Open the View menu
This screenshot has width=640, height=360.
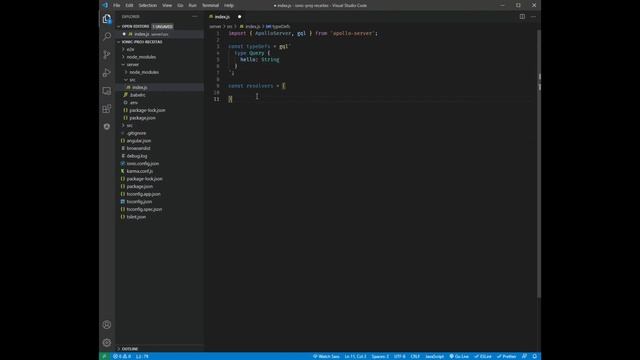coord(167,5)
